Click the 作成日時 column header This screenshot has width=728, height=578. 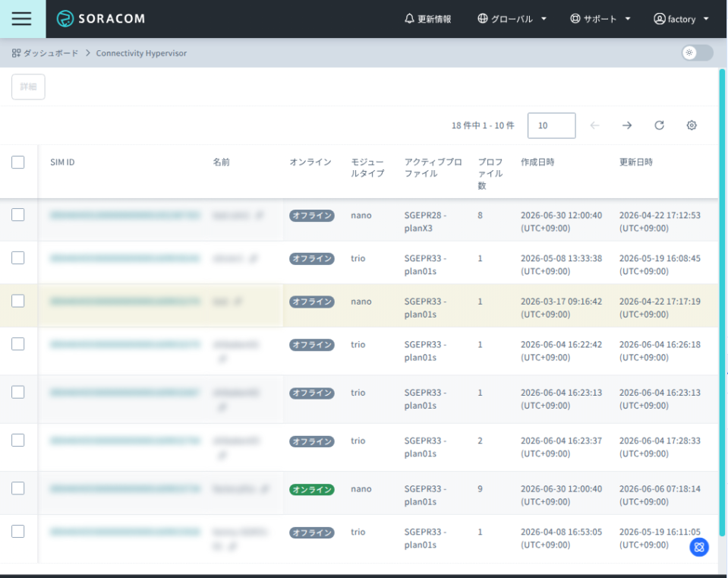(537, 162)
